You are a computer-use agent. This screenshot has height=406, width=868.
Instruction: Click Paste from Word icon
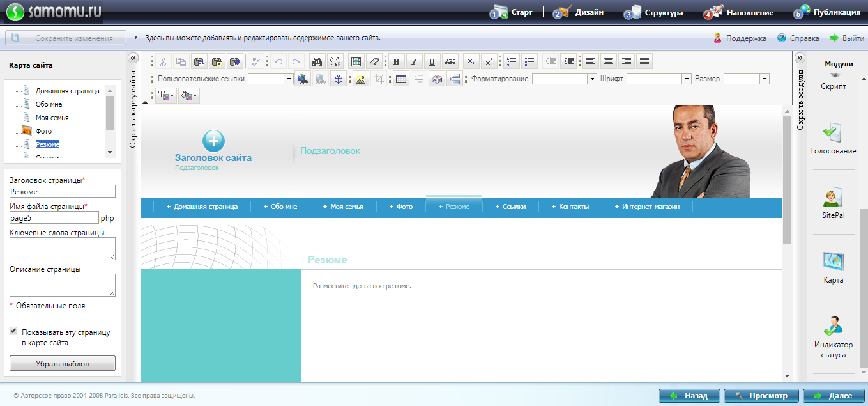tap(235, 62)
